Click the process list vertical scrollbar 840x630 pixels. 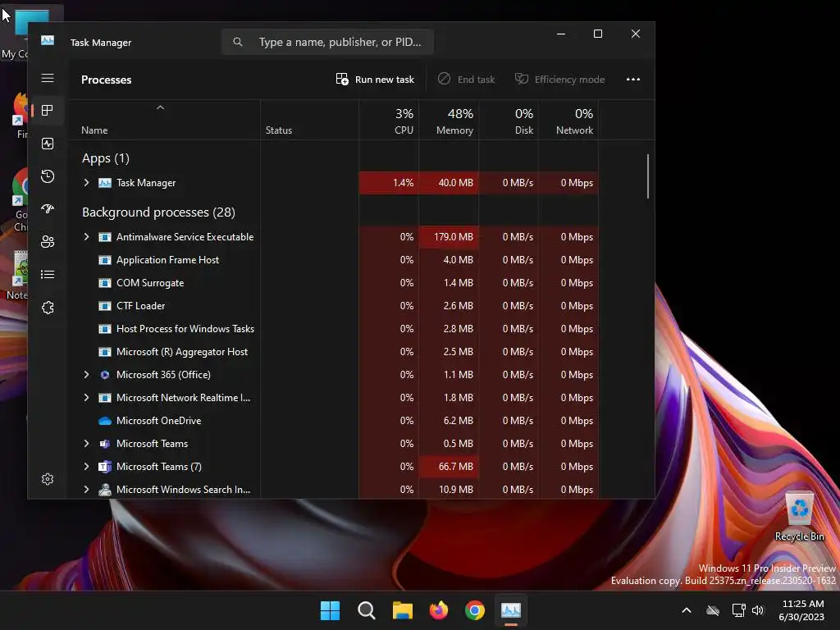pyautogui.click(x=648, y=176)
